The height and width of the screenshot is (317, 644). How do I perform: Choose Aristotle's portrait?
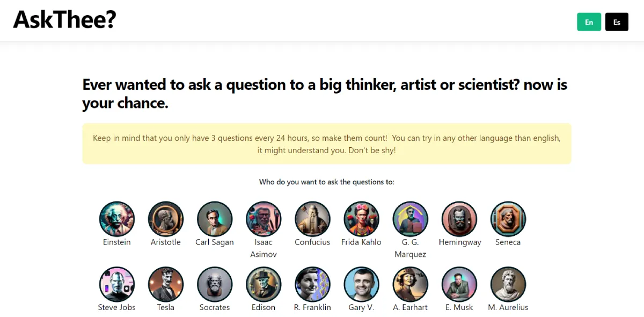coord(166,219)
